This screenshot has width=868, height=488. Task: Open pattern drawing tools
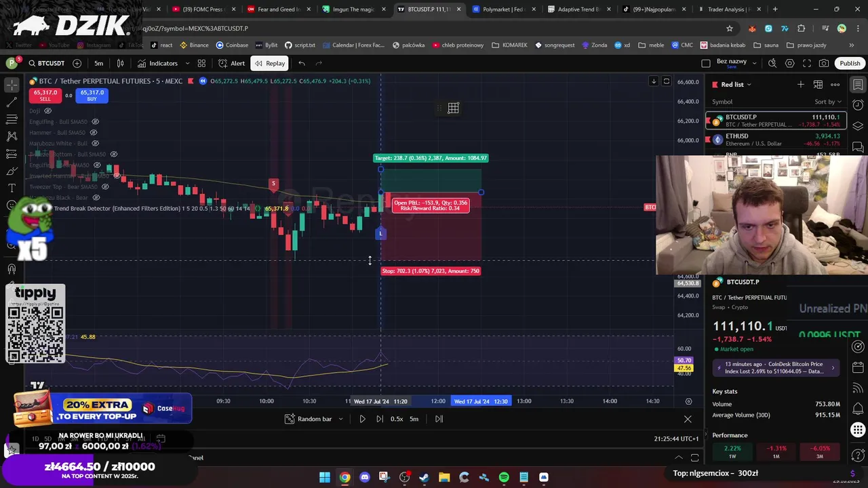(12, 136)
